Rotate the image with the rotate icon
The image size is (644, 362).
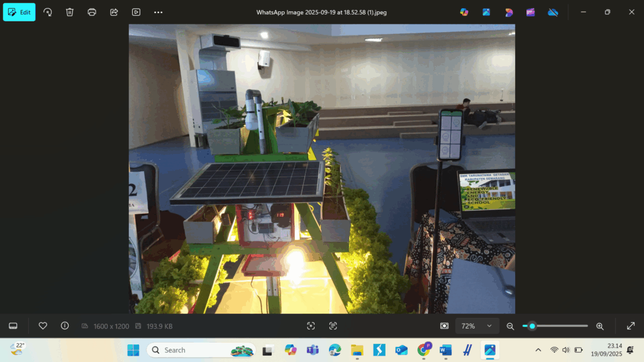(x=48, y=12)
